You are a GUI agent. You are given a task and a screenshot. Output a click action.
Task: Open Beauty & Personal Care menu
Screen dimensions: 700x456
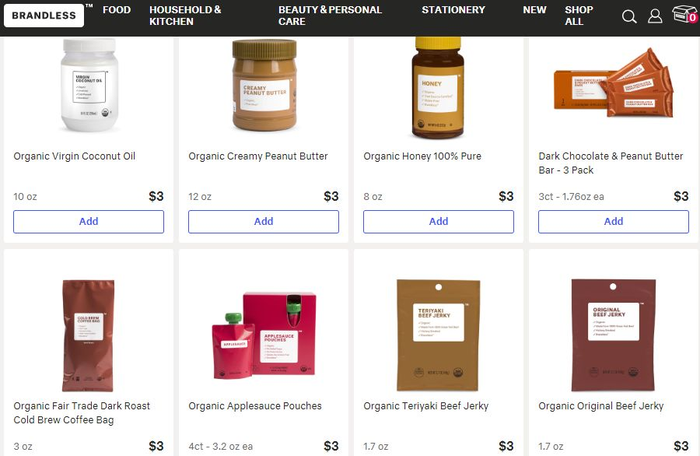(x=330, y=16)
